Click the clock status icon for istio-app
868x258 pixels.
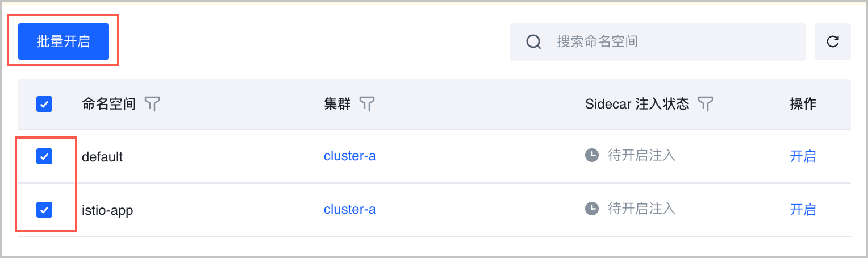click(x=592, y=209)
